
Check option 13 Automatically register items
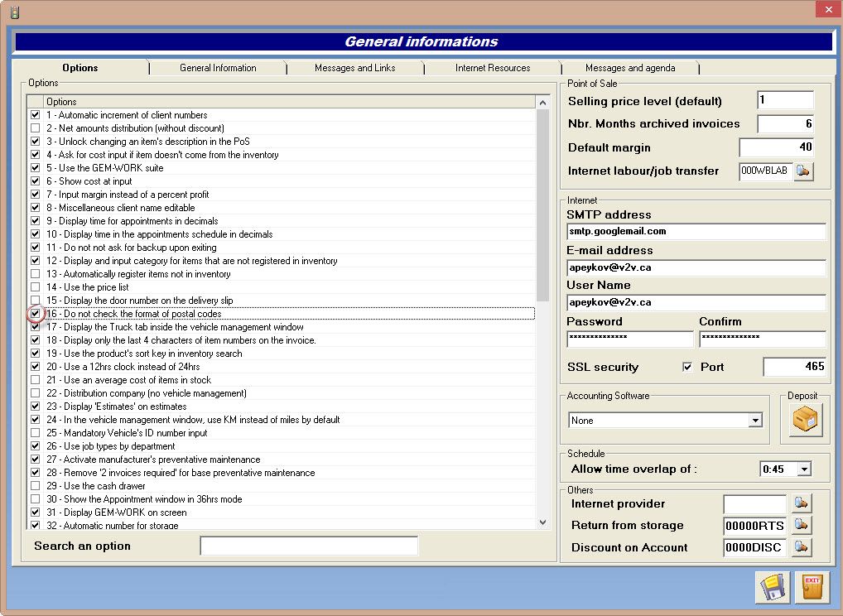click(x=35, y=274)
